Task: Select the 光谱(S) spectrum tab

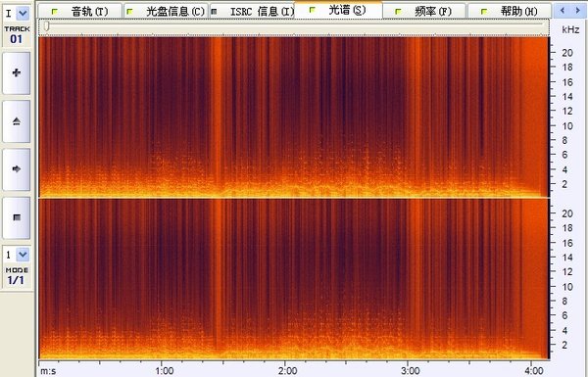Action: [338, 10]
